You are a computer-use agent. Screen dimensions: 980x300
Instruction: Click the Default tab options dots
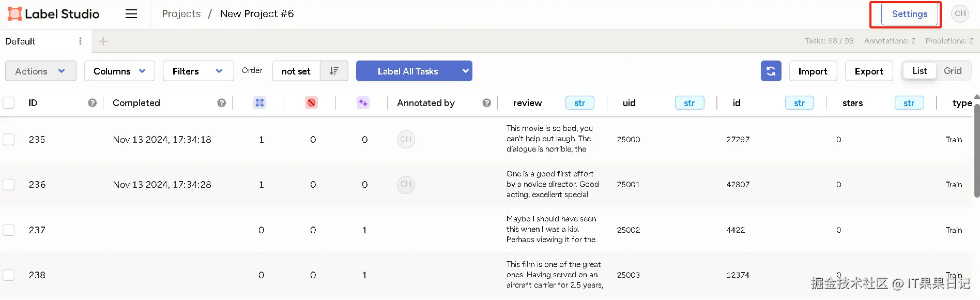80,41
